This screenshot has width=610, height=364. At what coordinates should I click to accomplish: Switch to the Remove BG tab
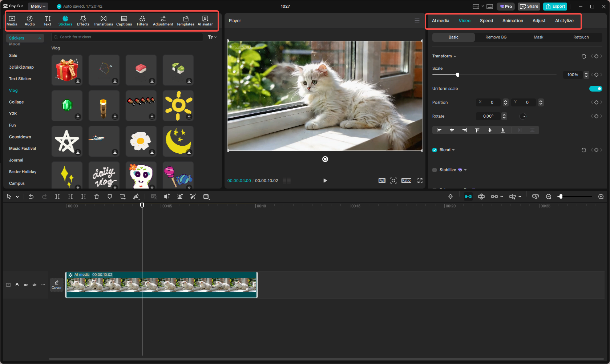(x=496, y=37)
